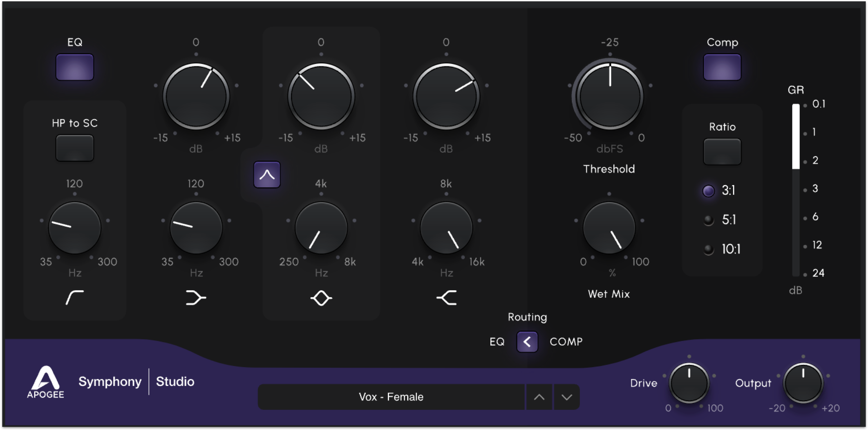This screenshot has width=868, height=430.
Task: Flip the EQ/COMP routing arrow button
Action: click(527, 342)
